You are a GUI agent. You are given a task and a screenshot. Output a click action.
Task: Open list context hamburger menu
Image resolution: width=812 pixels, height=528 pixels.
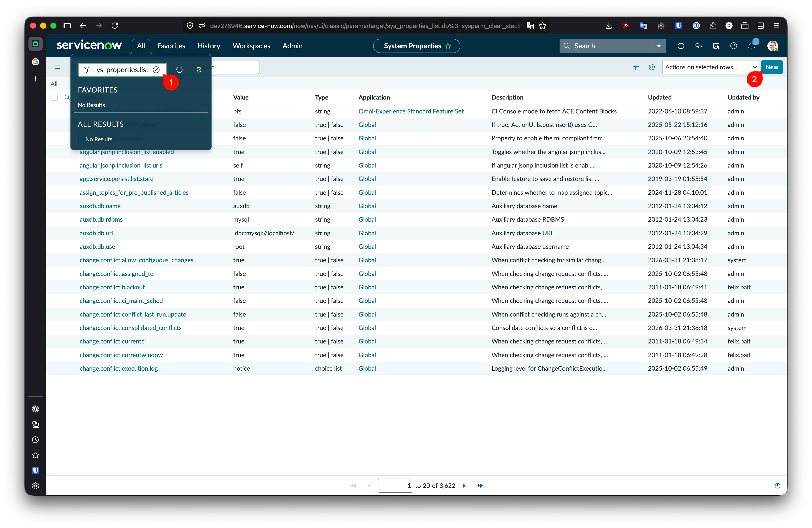coord(58,67)
